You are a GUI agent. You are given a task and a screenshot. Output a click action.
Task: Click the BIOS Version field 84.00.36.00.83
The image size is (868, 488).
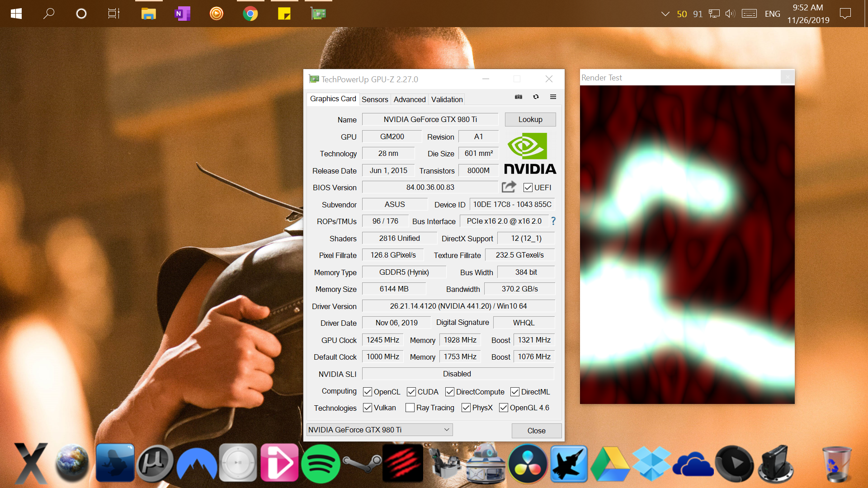tap(430, 187)
